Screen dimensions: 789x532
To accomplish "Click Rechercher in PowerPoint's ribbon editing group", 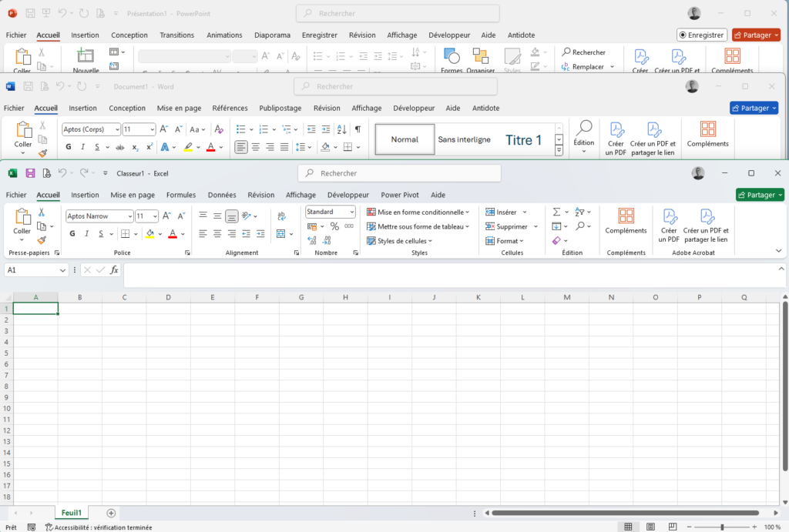I will [x=584, y=52].
